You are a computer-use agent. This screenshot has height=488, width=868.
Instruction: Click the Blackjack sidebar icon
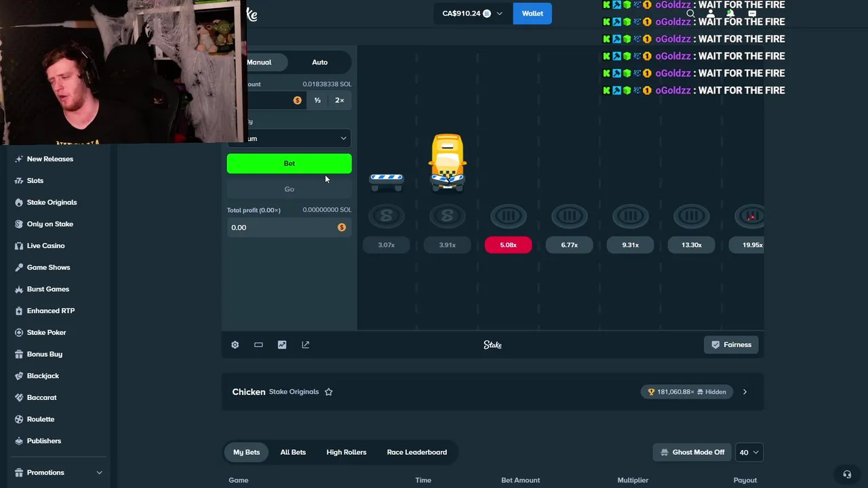click(x=19, y=375)
